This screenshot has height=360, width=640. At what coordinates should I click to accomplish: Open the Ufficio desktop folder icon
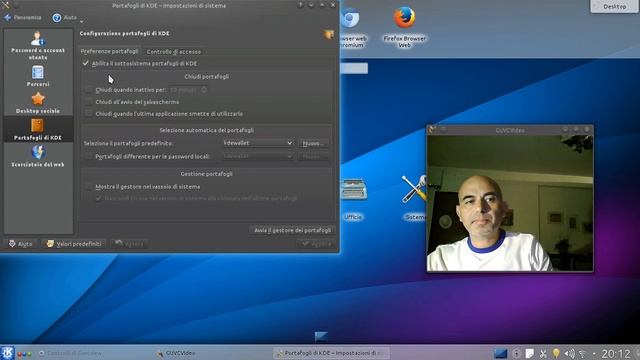(x=353, y=199)
